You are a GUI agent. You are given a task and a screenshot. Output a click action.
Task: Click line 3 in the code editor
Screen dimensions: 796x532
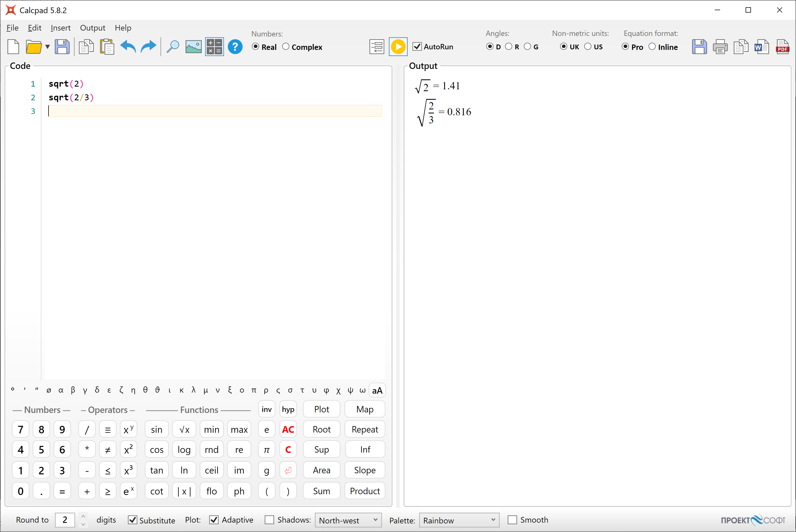[x=215, y=111]
